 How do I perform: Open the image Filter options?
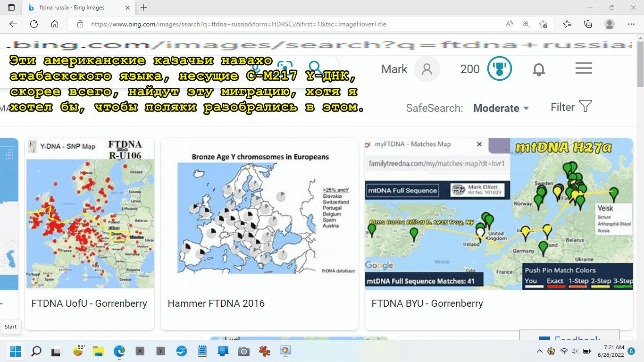(571, 107)
